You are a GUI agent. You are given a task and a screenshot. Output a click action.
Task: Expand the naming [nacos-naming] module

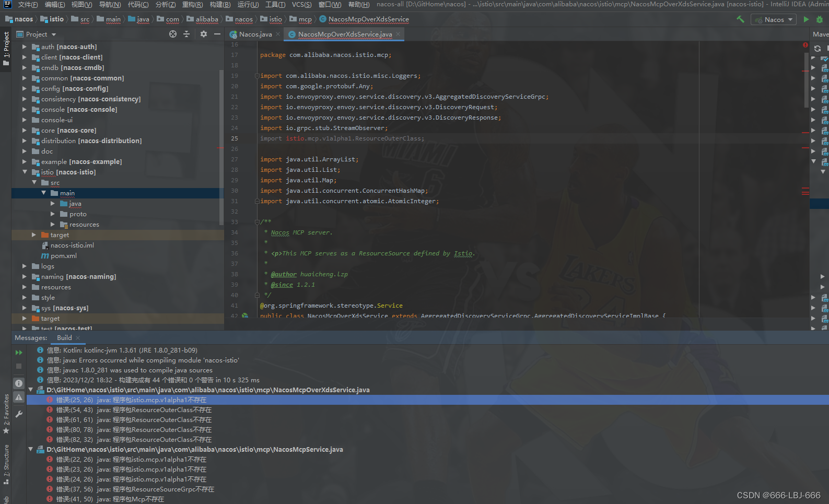[24, 276]
